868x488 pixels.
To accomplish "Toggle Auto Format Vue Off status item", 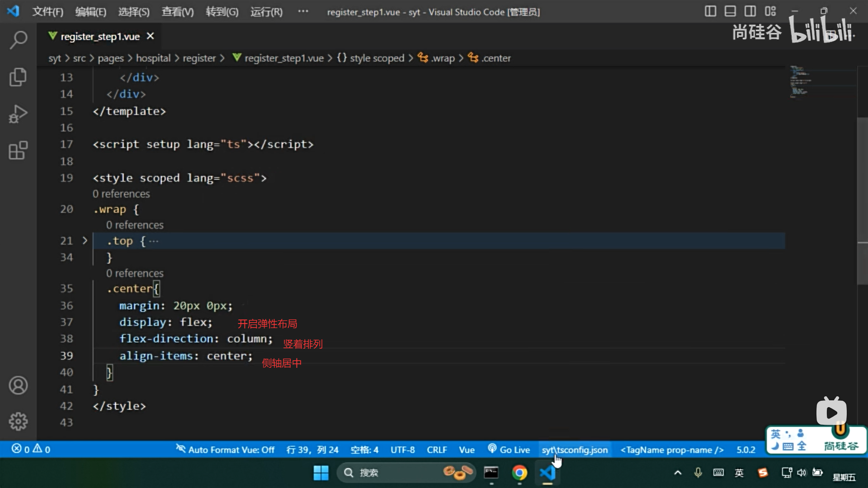I will (225, 450).
